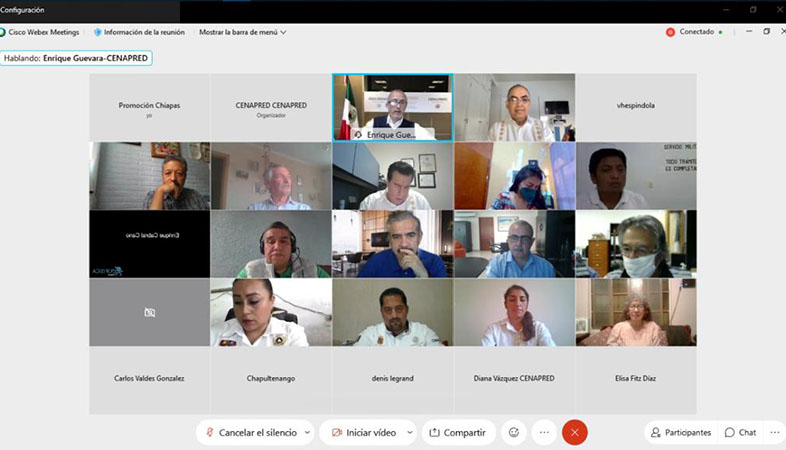Click the Cisco Webex Meetings logo icon
786x450 pixels.
(x=3, y=32)
